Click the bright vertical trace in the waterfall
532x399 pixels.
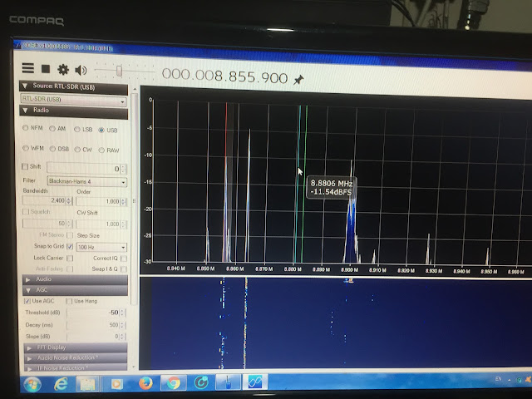[x=246, y=323]
